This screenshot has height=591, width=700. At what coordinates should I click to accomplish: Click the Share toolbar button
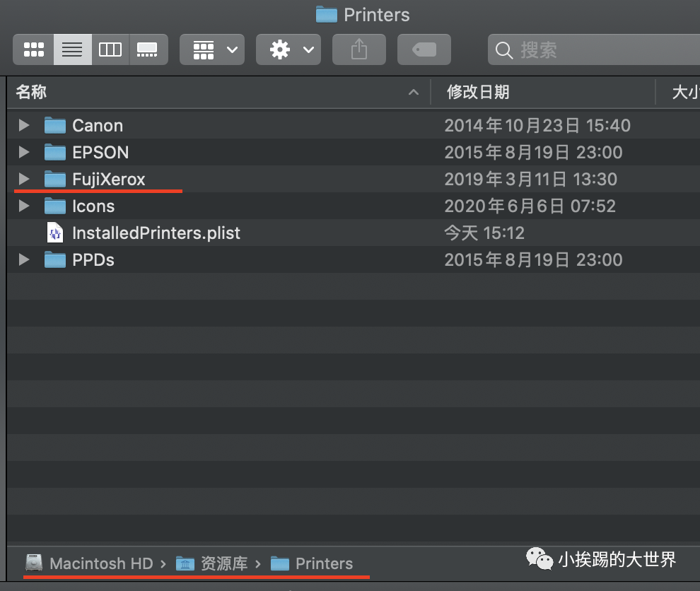359,49
